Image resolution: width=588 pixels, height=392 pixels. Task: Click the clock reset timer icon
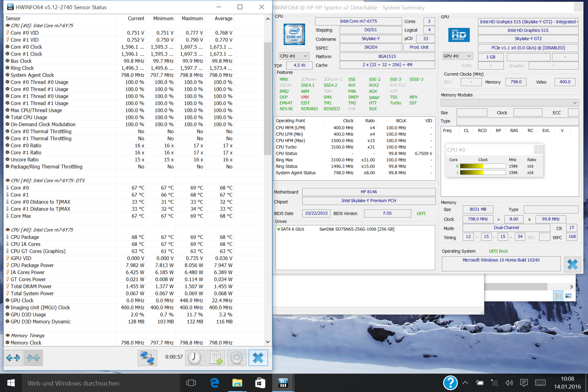(195, 358)
